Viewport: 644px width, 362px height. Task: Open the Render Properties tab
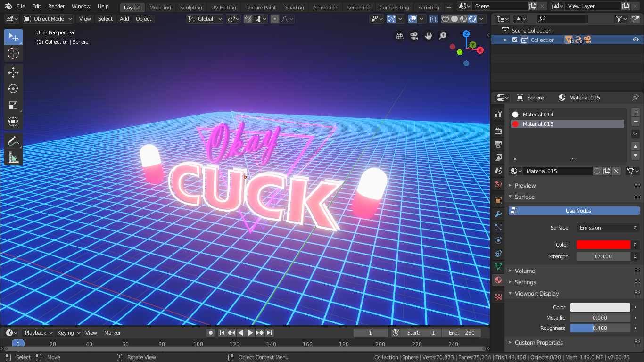[498, 131]
